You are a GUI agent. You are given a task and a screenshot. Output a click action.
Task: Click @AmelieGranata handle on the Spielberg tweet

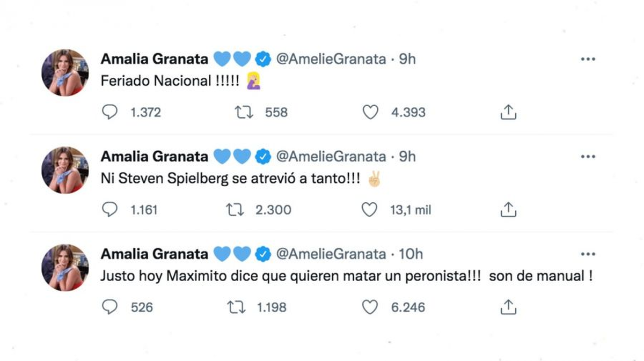(x=331, y=157)
